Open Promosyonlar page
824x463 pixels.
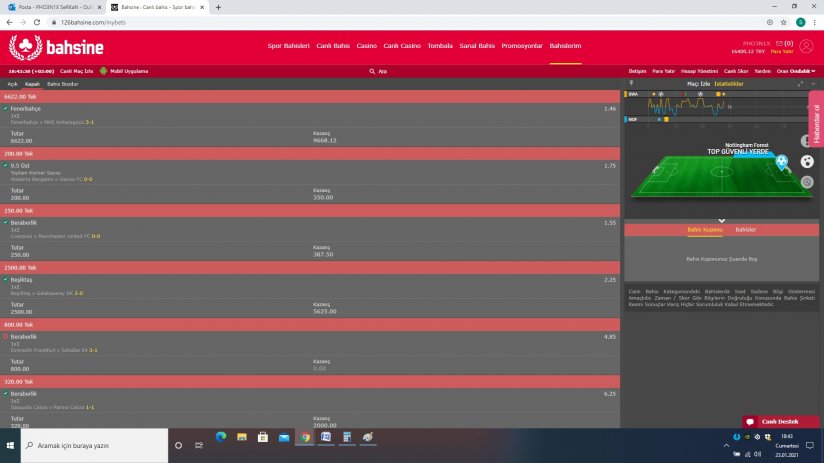tap(522, 46)
